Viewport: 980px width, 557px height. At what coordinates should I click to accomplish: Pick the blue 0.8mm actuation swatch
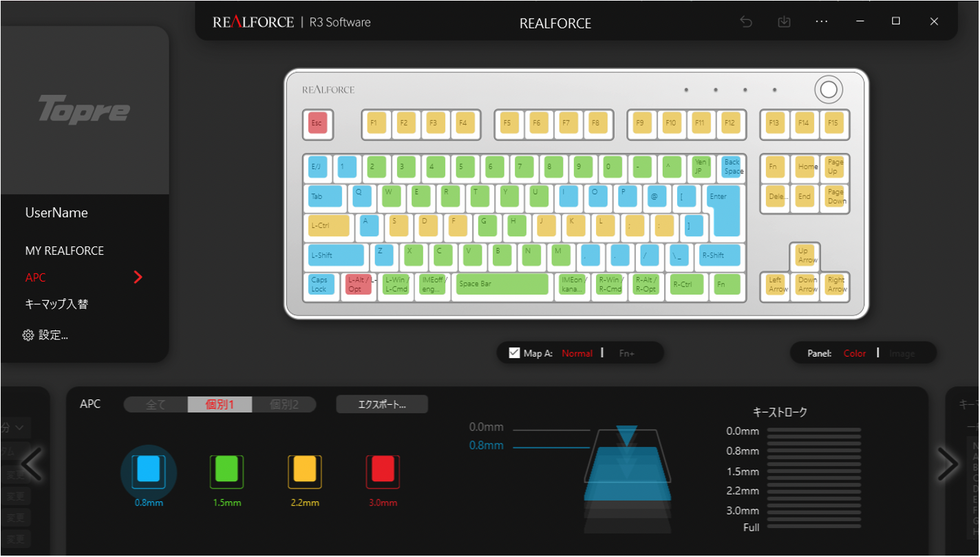149,471
